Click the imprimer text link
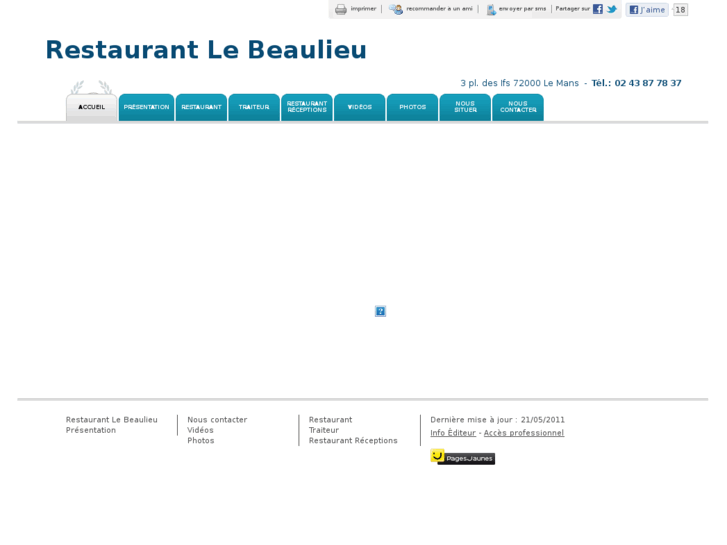Image resolution: width=727 pixels, height=545 pixels. tap(363, 9)
